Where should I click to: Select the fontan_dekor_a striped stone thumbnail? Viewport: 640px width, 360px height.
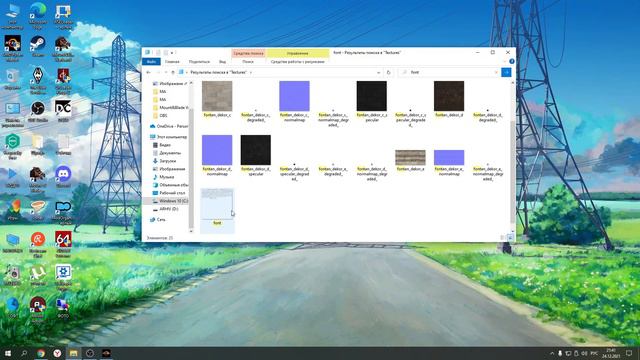pyautogui.click(x=410, y=158)
